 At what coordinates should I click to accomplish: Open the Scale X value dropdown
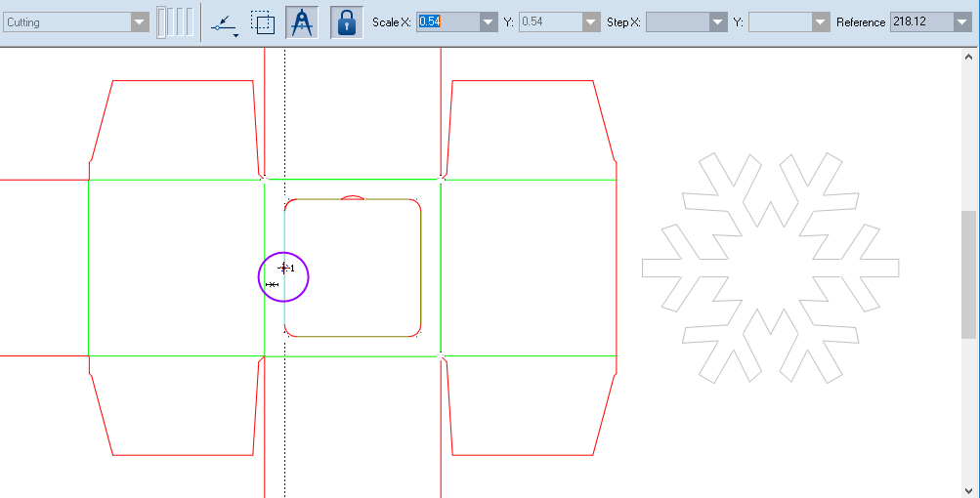pyautogui.click(x=489, y=22)
